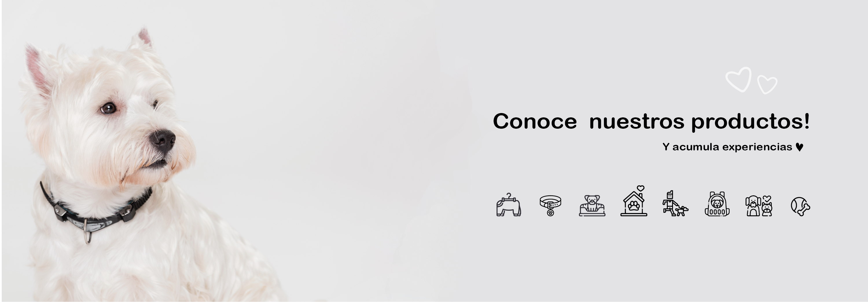This screenshot has width=868, height=302.
Task: Click the black heart after experiencias
Action: point(800,147)
